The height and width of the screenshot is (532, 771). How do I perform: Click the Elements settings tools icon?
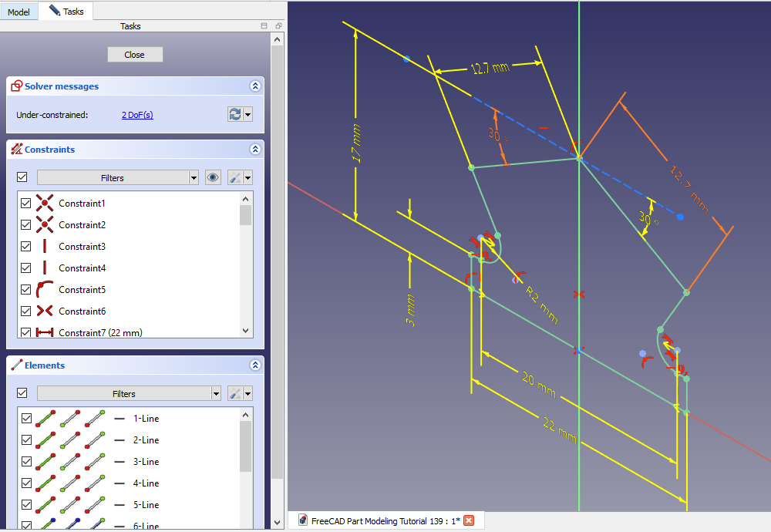pyautogui.click(x=235, y=393)
